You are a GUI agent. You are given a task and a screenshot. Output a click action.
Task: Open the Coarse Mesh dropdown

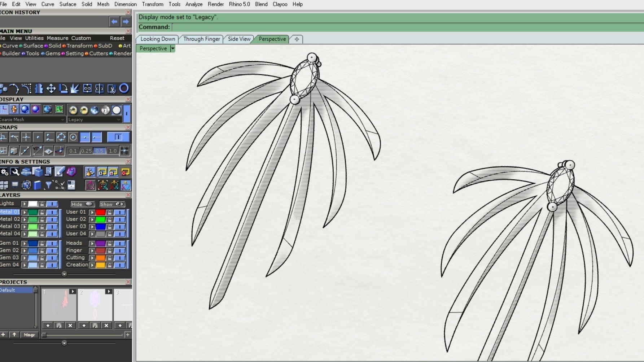pyautogui.click(x=32, y=119)
